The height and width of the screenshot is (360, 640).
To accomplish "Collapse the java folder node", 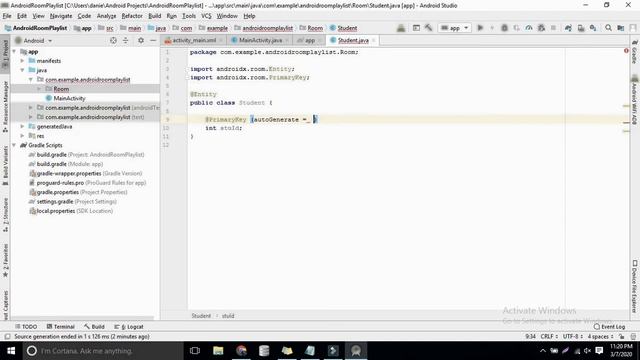I will click(x=23, y=70).
